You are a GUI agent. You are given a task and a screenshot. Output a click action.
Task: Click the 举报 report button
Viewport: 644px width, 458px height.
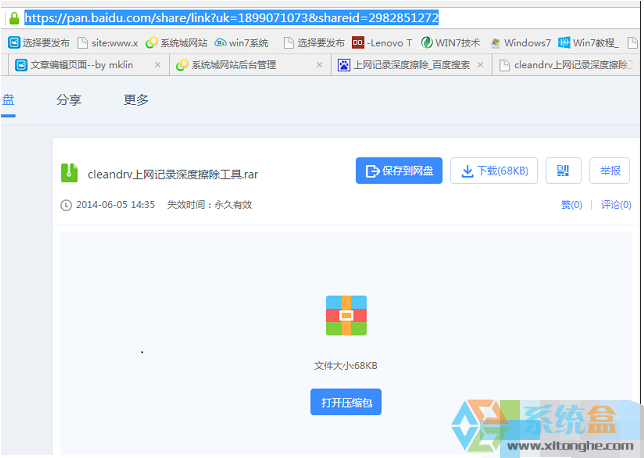610,170
